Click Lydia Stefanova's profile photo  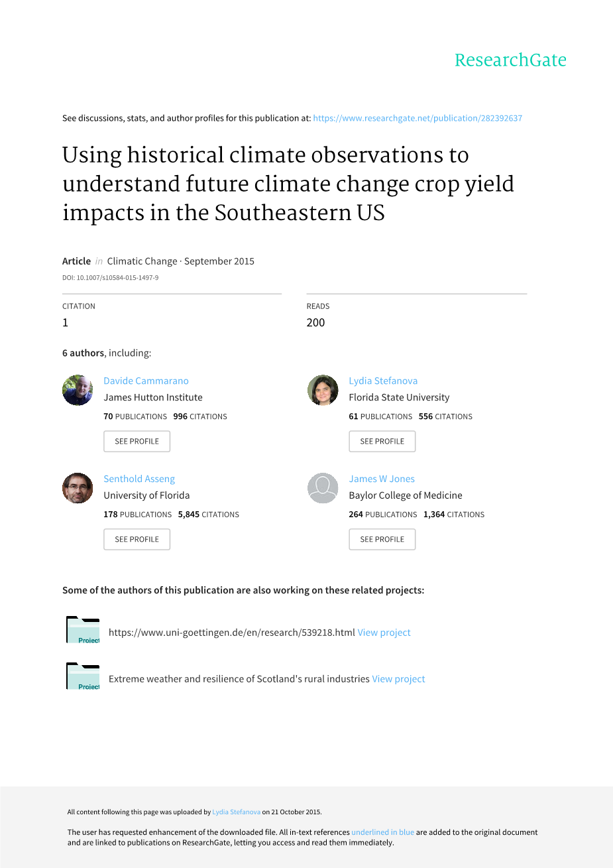(x=323, y=390)
